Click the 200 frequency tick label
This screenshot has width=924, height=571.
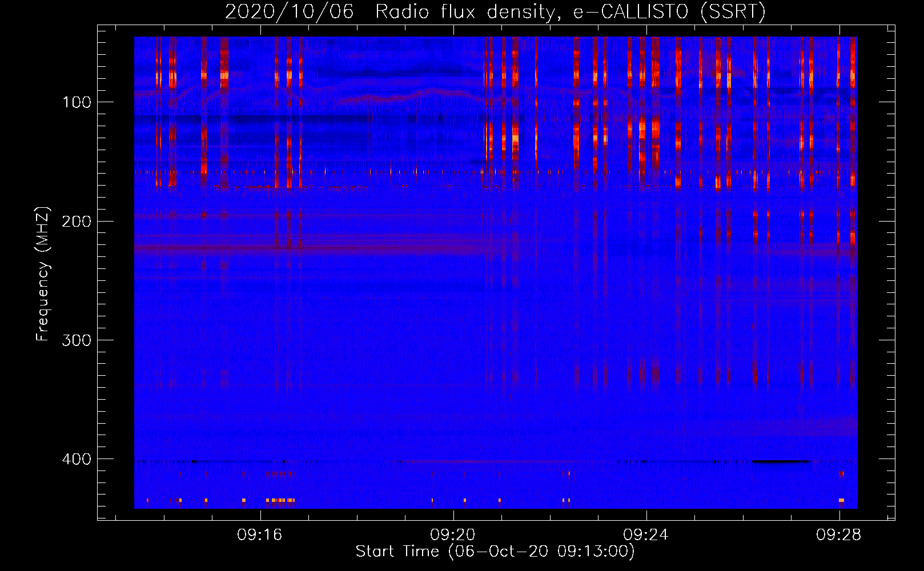tap(77, 221)
